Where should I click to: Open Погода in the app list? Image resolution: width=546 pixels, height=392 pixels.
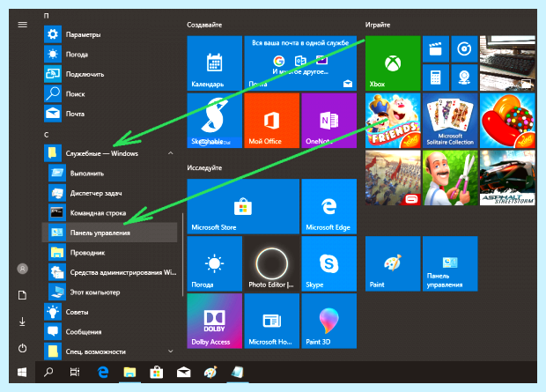click(110, 55)
